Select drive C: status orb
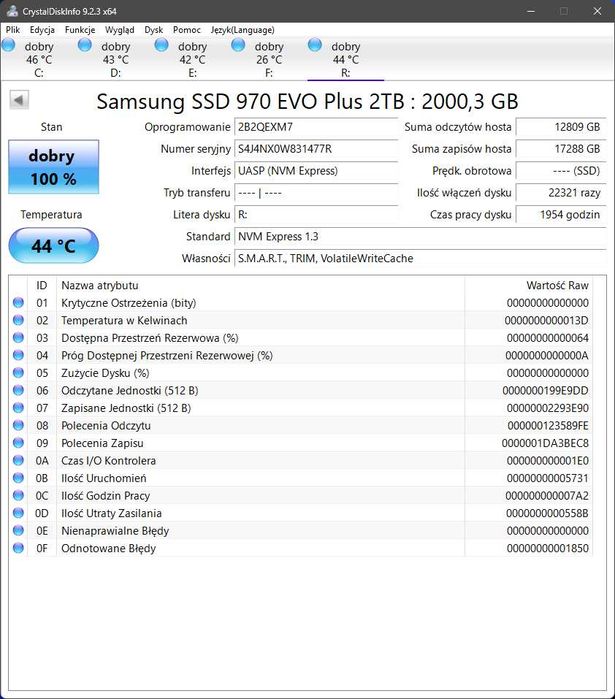Image resolution: width=615 pixels, height=699 pixels. click(8, 45)
